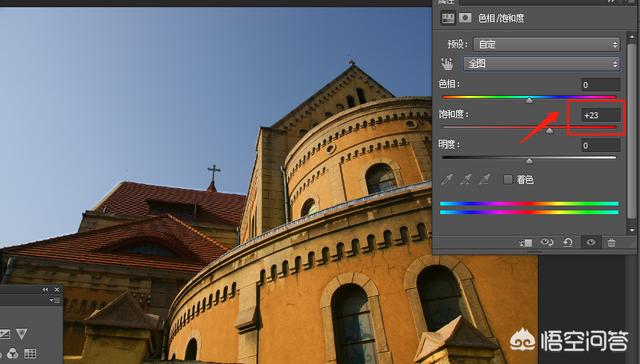The height and width of the screenshot is (364, 640).
Task: Open the bottom-left panel flyout menu
Action: pyautogui.click(x=54, y=300)
